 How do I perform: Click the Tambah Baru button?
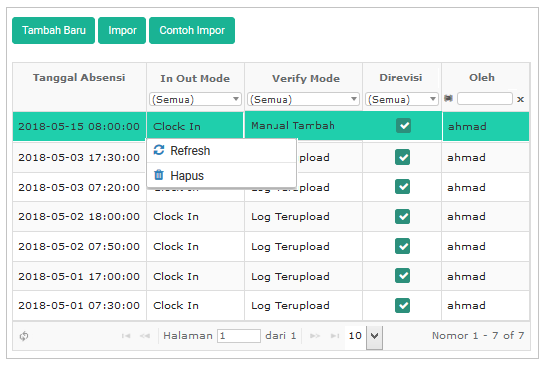53,30
